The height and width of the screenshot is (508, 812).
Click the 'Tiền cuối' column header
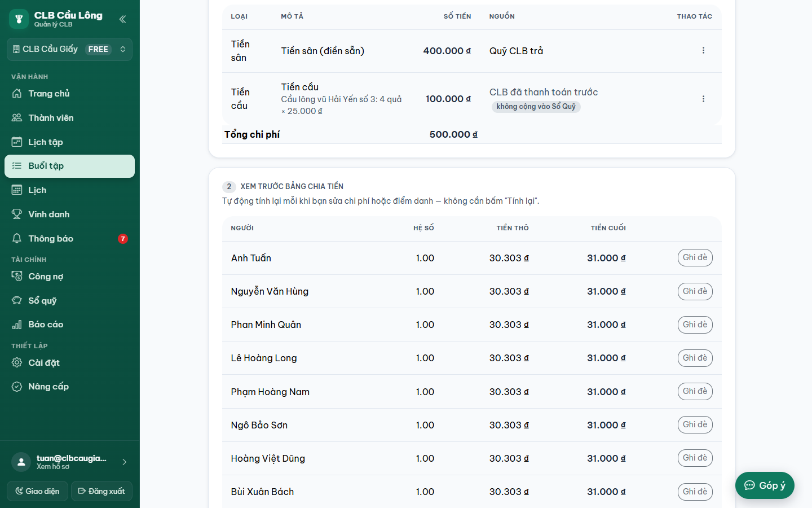(x=608, y=228)
